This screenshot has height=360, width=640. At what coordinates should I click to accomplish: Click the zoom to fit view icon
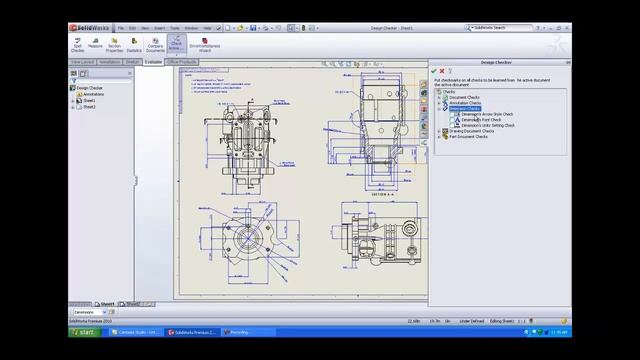[x=324, y=64]
